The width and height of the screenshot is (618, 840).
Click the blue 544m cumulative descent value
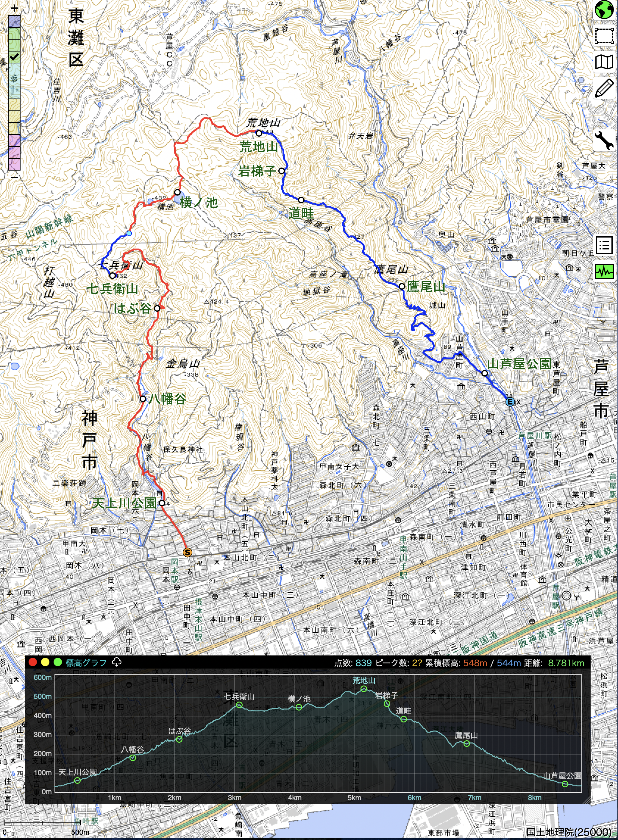point(509,663)
